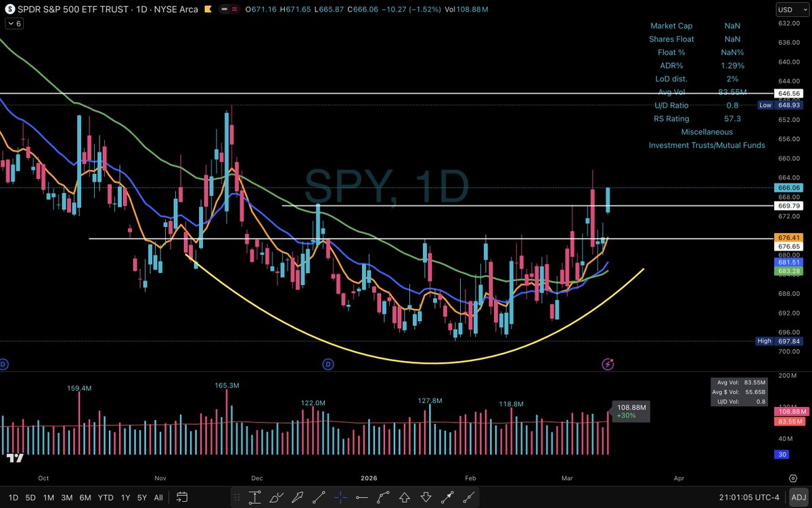
Task: Select the horizontal ray drawing tool
Action: [x=362, y=497]
